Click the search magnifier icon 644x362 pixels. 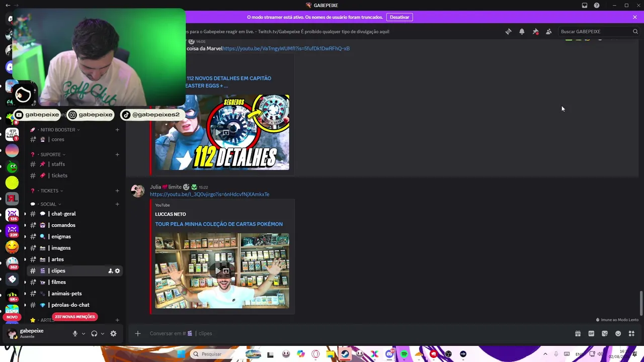[x=635, y=32]
